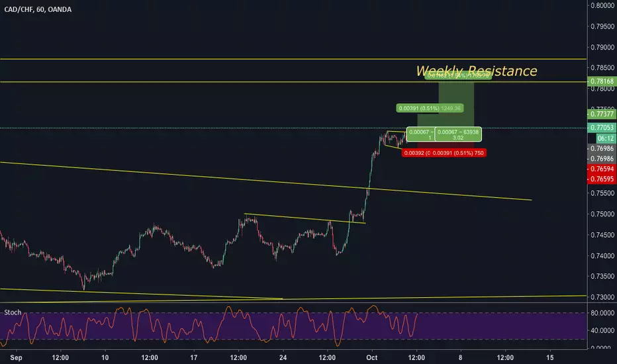The width and height of the screenshot is (617, 364).
Task: Click the 0.75000 price axis label
Action: point(602,214)
